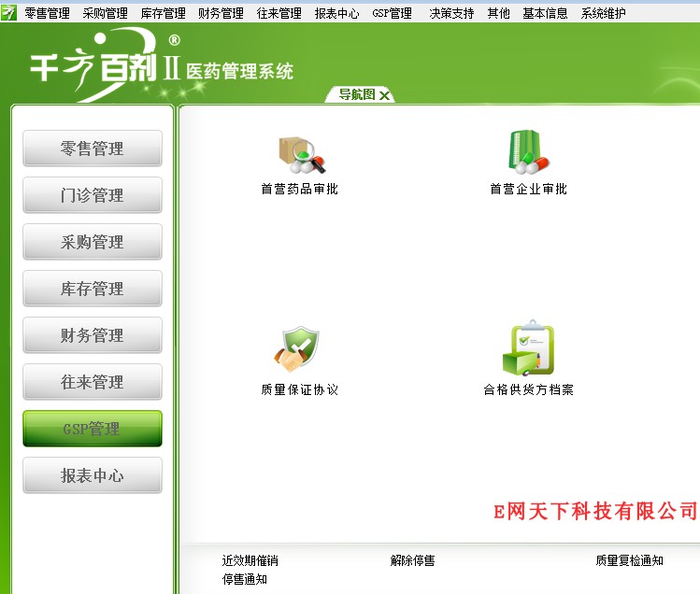Select 报表中心 sidebar button
The image size is (700, 594).
point(93,475)
